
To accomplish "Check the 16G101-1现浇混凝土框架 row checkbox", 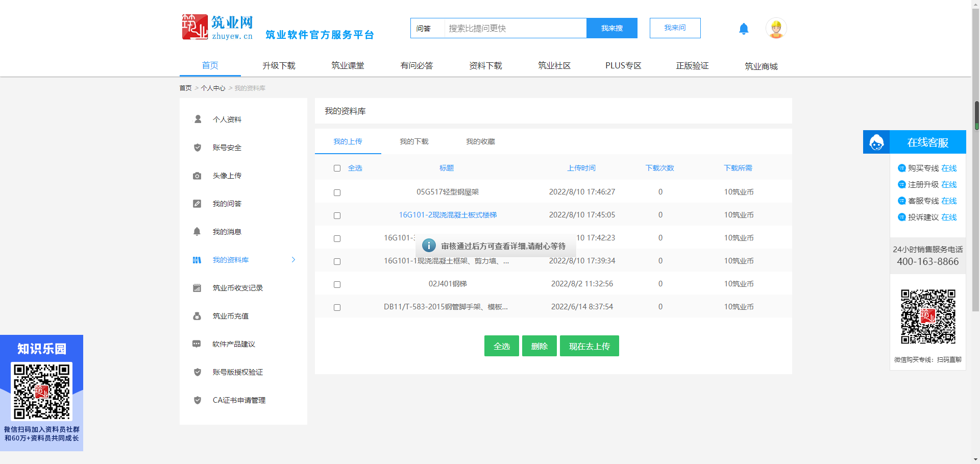I will point(337,261).
